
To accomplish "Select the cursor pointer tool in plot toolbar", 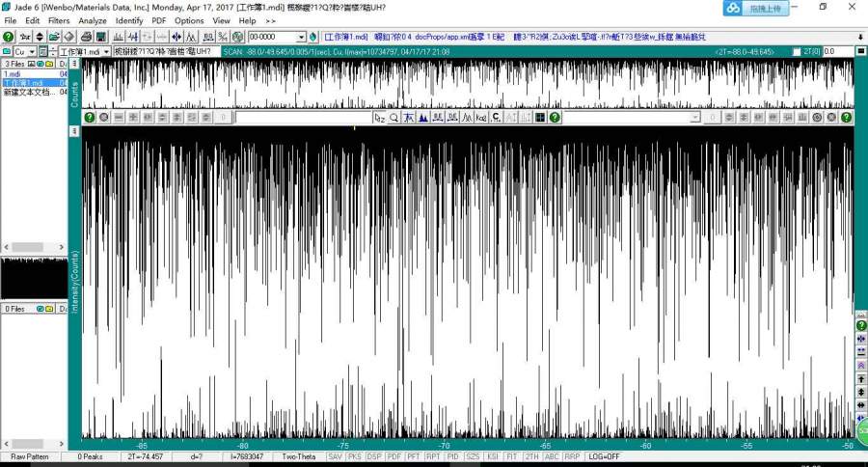I will click(x=379, y=118).
